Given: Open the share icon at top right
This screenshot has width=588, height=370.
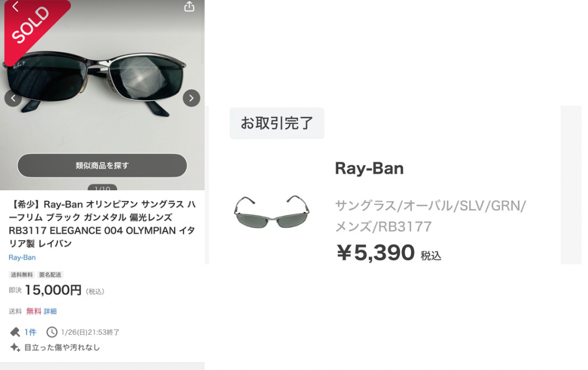Looking at the screenshot, I should coord(189,6).
